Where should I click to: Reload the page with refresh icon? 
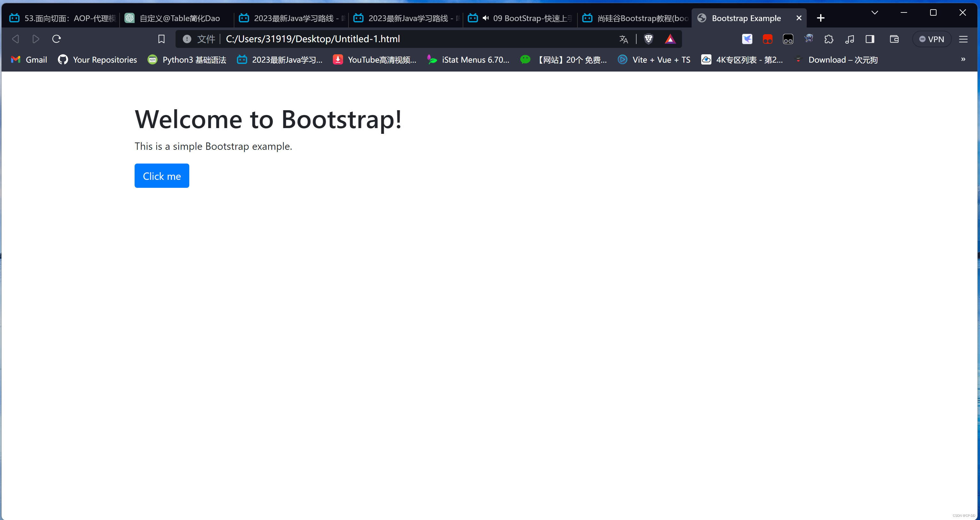(x=56, y=39)
